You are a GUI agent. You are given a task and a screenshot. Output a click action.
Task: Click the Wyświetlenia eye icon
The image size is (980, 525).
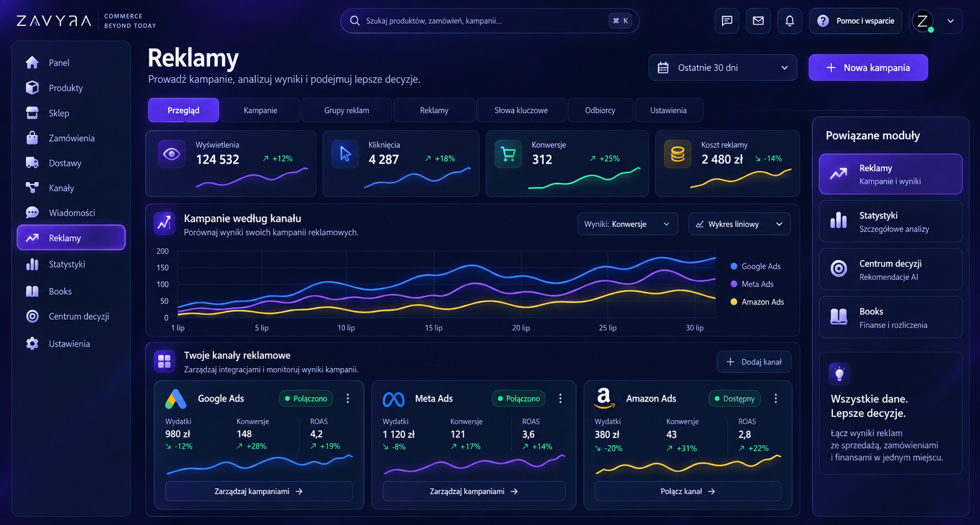172,154
